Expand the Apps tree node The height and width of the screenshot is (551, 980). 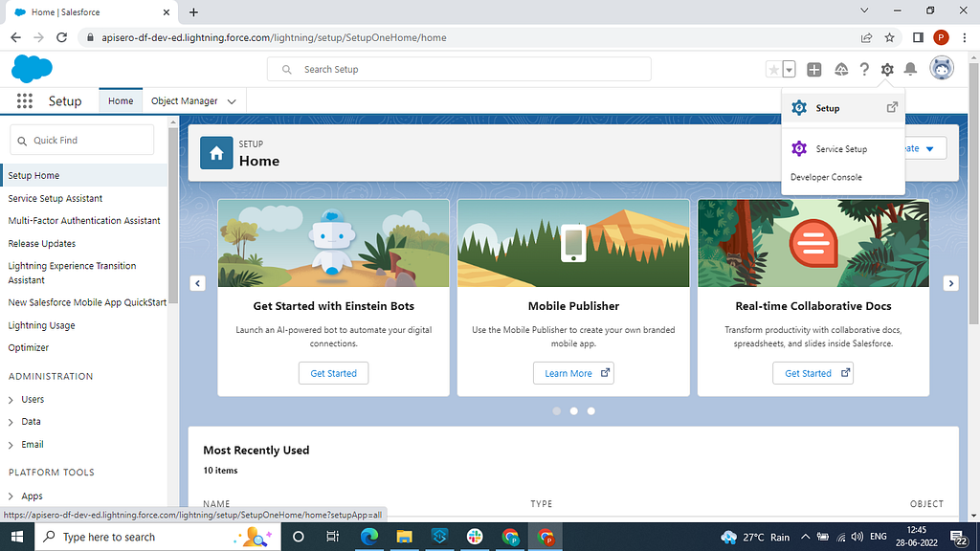click(11, 496)
